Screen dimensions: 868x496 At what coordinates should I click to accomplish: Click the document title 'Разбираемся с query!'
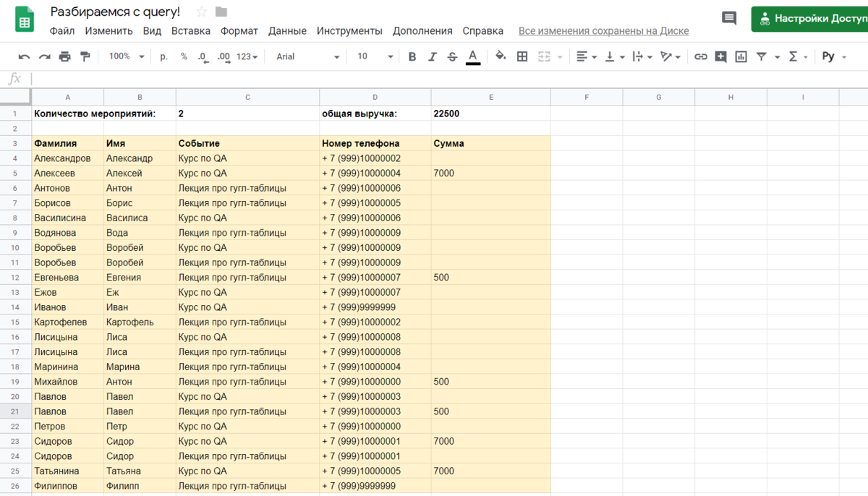point(115,12)
